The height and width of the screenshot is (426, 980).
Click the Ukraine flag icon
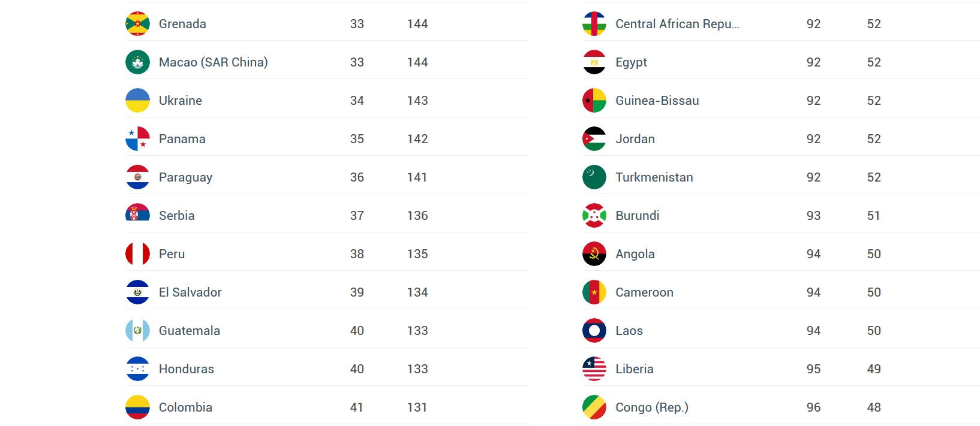[137, 101]
